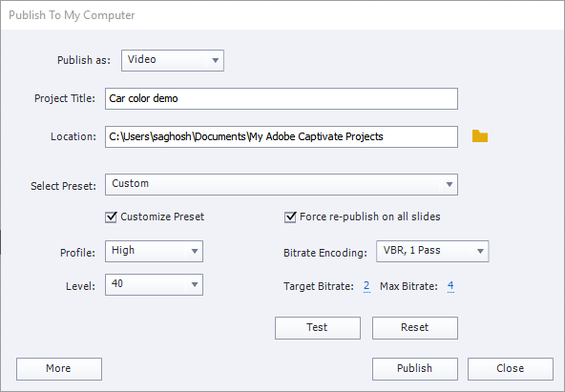
Task: Expand the Level dropdown showing 40
Action: 155,285
